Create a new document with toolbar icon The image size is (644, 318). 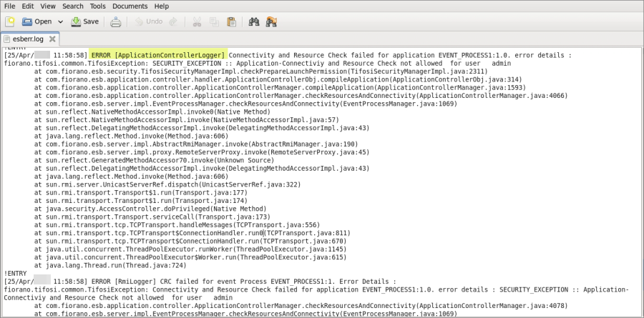coord(9,21)
